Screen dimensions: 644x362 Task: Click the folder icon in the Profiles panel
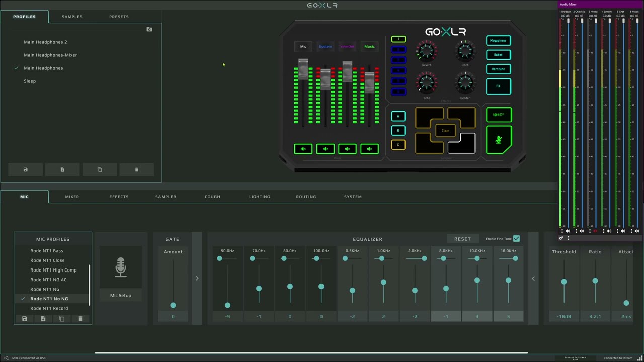149,29
